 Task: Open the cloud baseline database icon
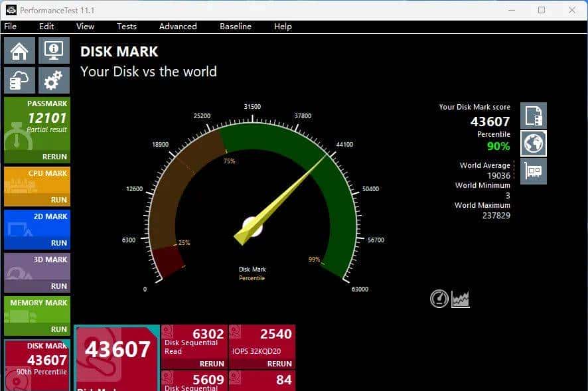coord(19,80)
